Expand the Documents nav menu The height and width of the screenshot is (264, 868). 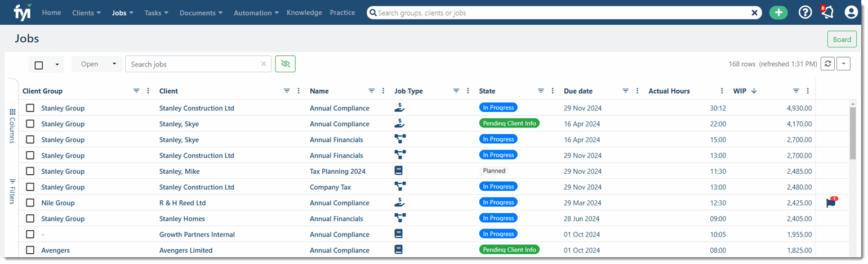[x=201, y=12]
